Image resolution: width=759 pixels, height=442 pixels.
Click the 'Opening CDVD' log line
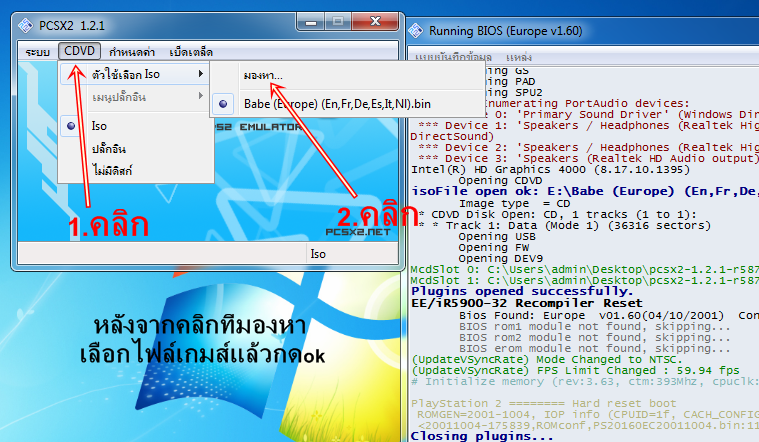(500, 181)
